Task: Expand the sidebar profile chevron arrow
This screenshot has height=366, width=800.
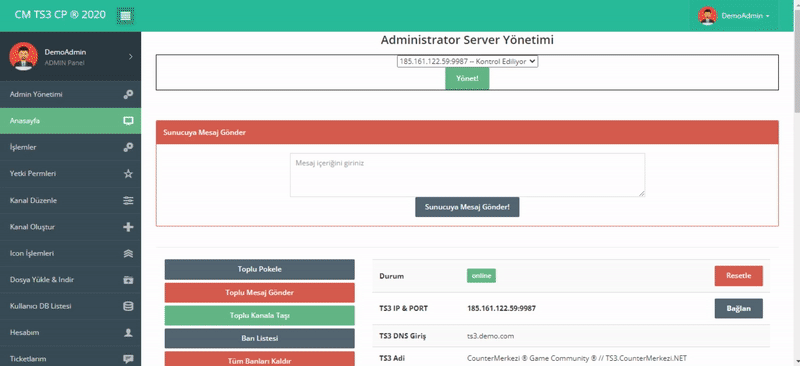Action: coord(131,57)
